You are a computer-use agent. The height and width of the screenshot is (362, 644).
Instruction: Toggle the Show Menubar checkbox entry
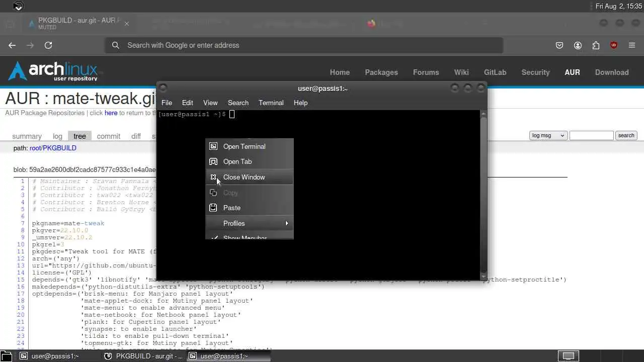(250, 237)
